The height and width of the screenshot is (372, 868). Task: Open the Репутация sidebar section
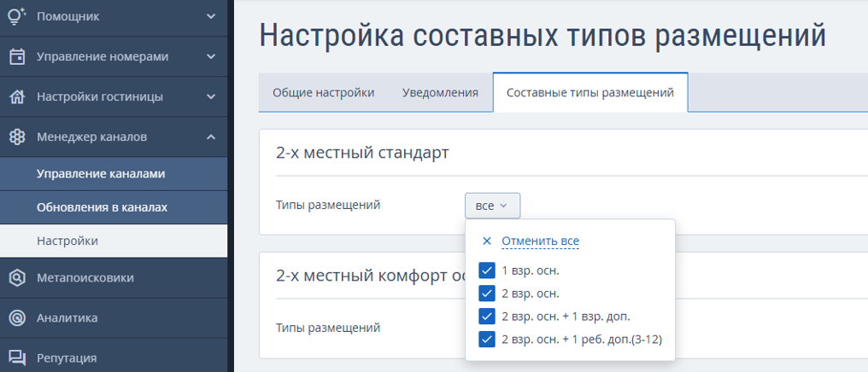click(114, 357)
